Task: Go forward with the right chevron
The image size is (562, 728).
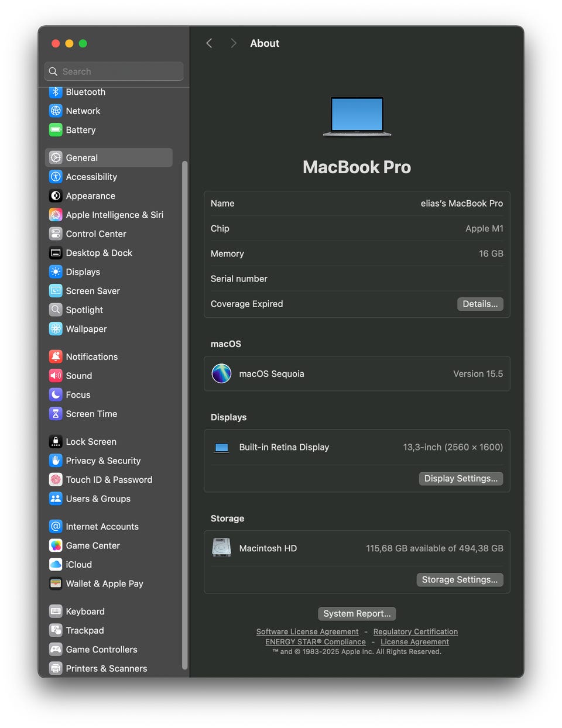Action: pos(233,43)
